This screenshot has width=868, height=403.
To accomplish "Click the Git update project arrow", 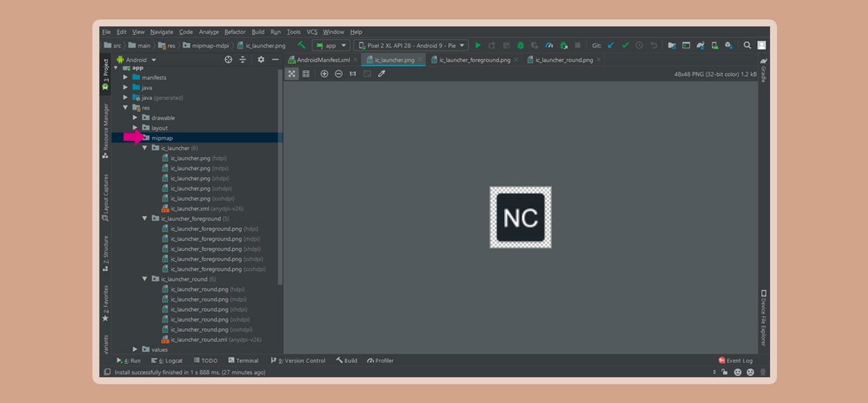I will 611,45.
